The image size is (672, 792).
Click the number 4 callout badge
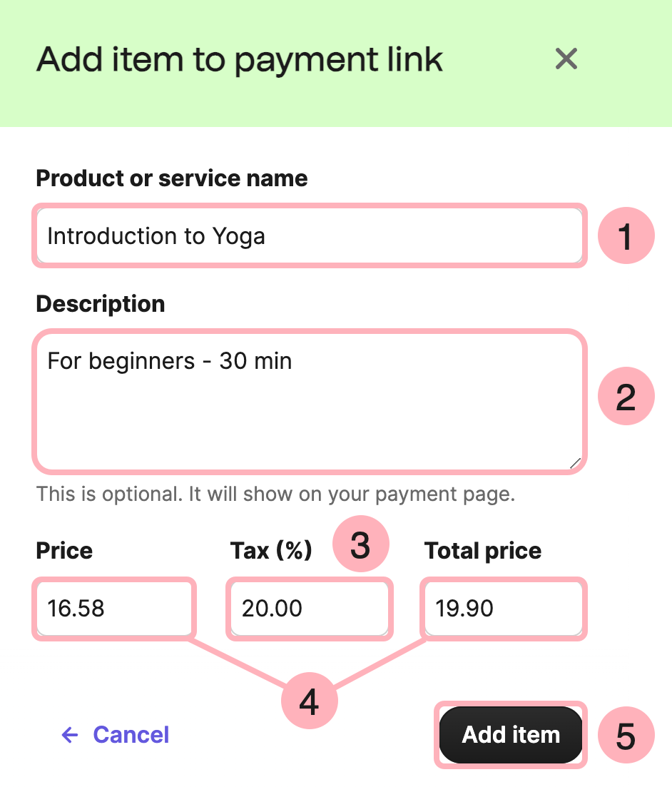point(309,702)
